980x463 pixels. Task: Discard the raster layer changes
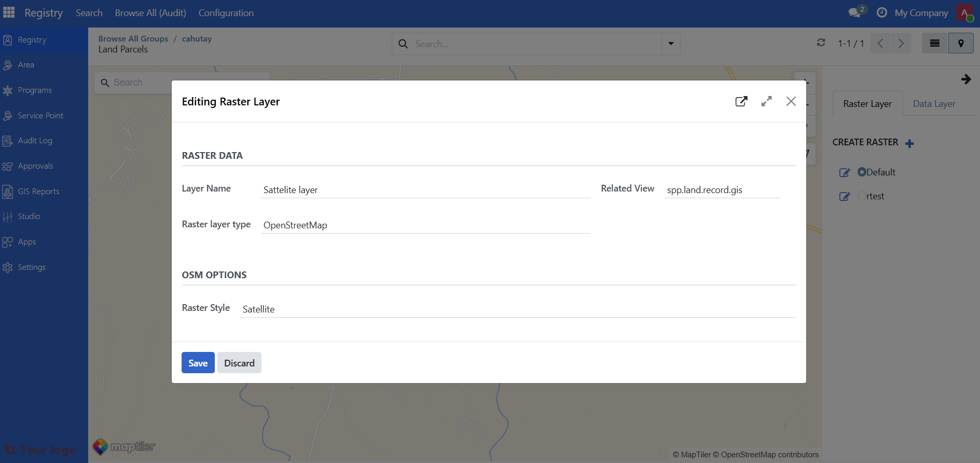click(x=239, y=363)
